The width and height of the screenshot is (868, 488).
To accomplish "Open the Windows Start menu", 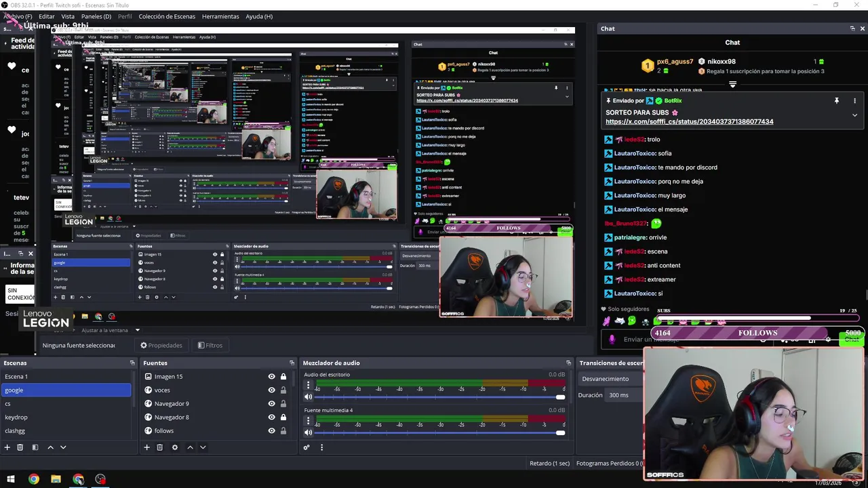I will coord(11,479).
